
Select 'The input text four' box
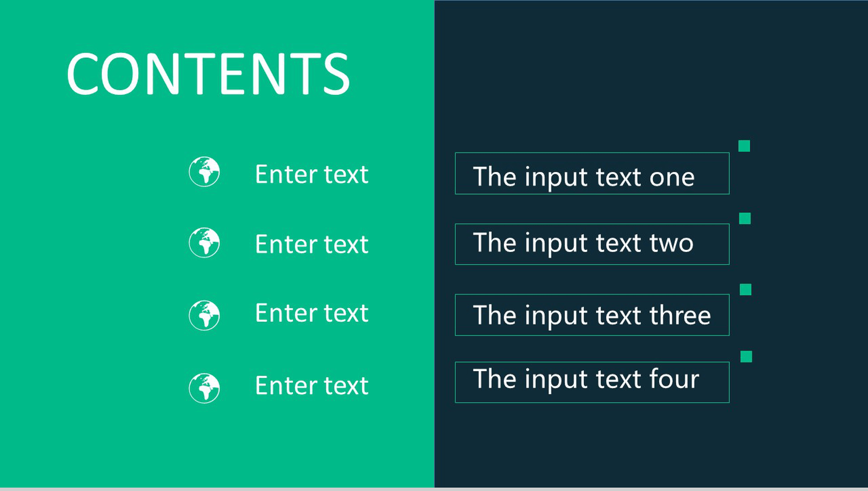tap(591, 382)
